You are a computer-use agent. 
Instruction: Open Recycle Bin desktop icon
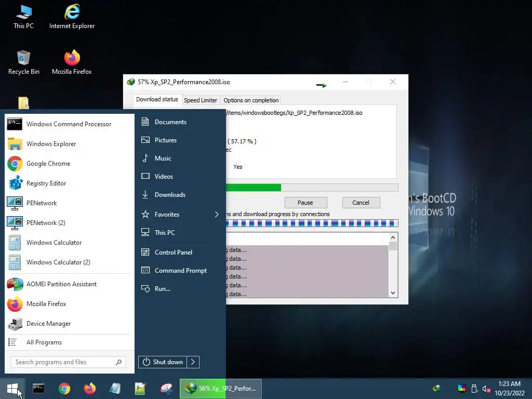click(x=23, y=62)
